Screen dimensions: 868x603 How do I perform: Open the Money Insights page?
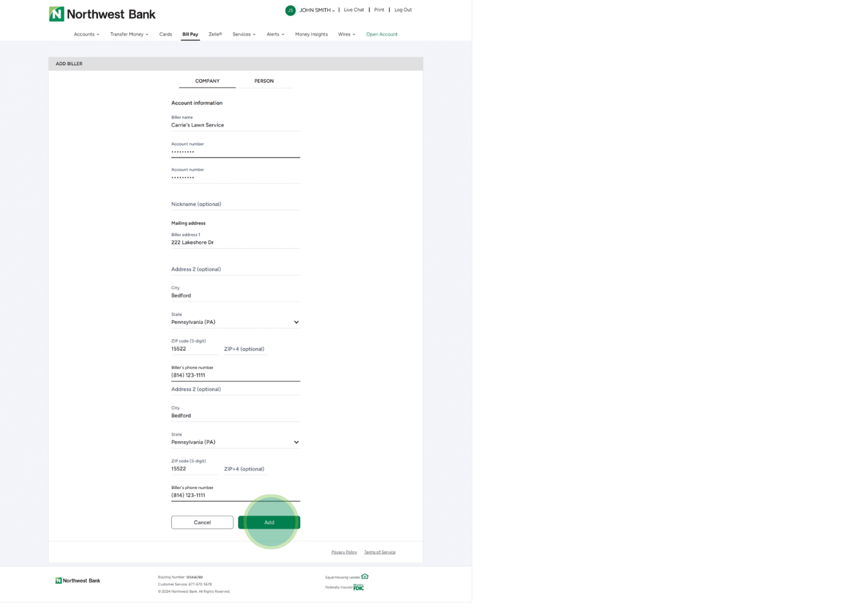[311, 34]
